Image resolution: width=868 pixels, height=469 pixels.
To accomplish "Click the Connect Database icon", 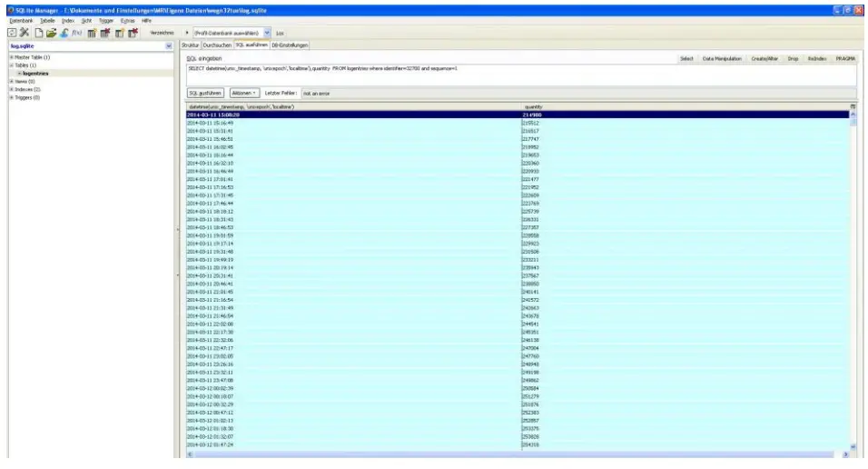I will pos(64,34).
